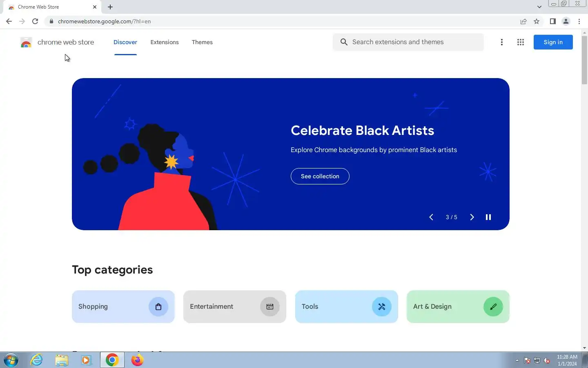Click the Celebrate Black Artists heading
This screenshot has width=588, height=368.
pyautogui.click(x=363, y=130)
